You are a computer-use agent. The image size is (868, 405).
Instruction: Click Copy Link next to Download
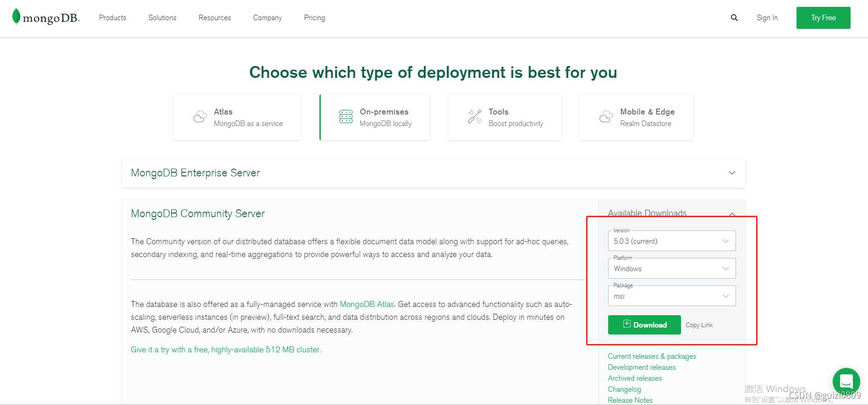(699, 325)
